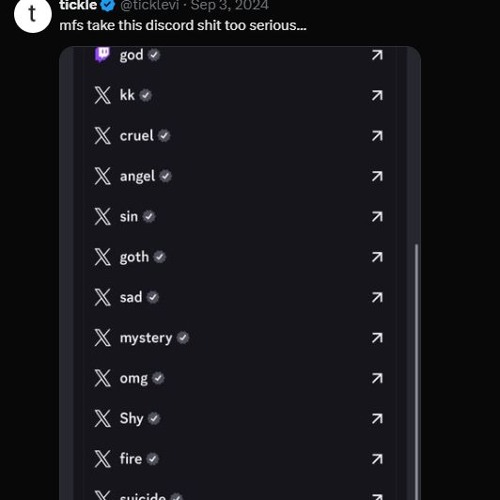Image resolution: width=500 pixels, height=500 pixels.
Task: Select the cruel connection name
Action: (x=137, y=136)
